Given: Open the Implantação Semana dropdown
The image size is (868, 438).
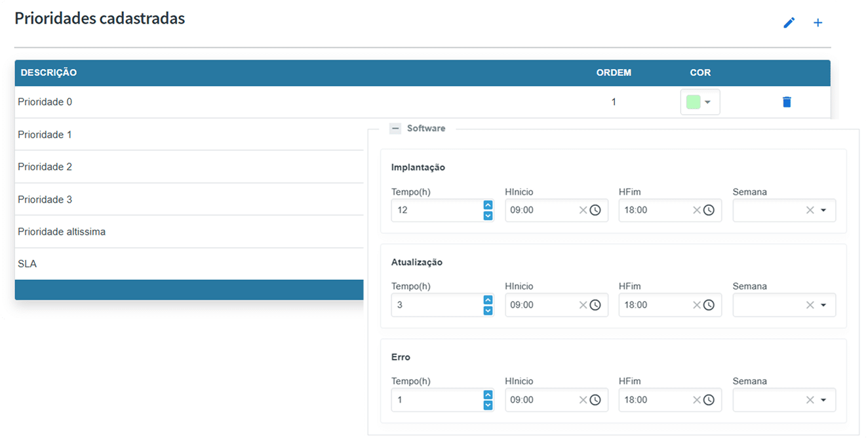Looking at the screenshot, I should point(823,210).
